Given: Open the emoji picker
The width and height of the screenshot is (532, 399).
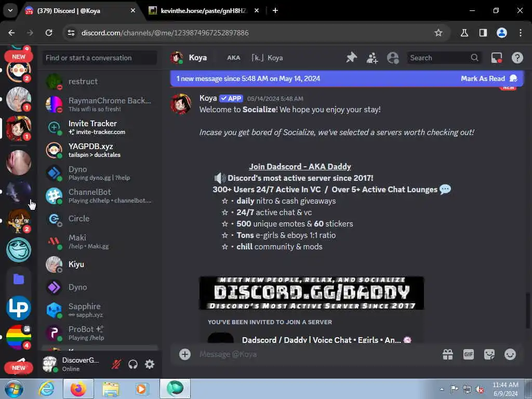Looking at the screenshot, I should [x=510, y=354].
